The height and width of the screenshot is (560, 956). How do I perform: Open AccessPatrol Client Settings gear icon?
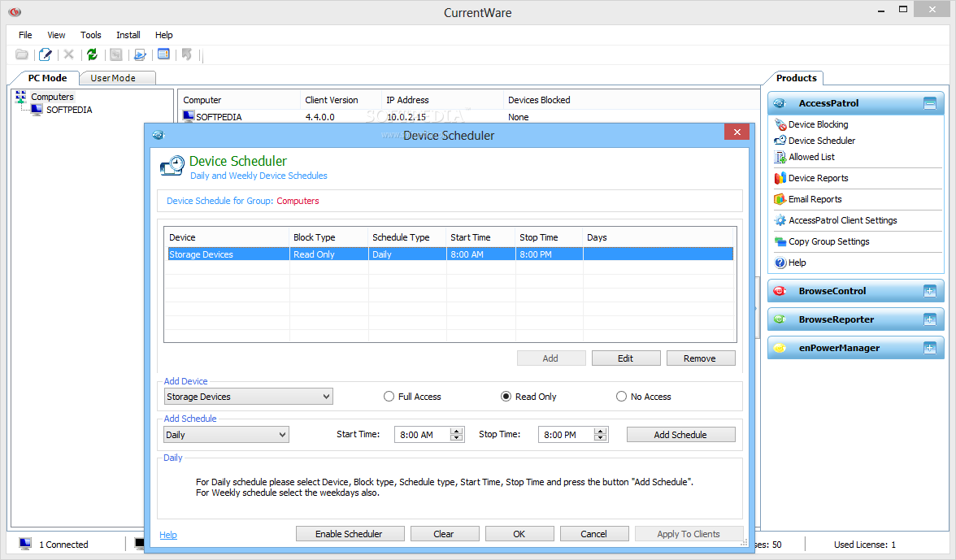(x=780, y=220)
